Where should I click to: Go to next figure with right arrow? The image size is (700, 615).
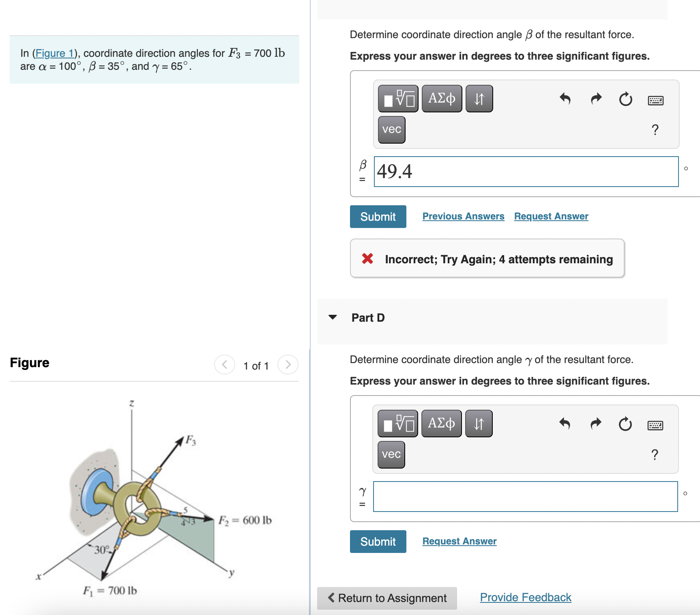288,364
